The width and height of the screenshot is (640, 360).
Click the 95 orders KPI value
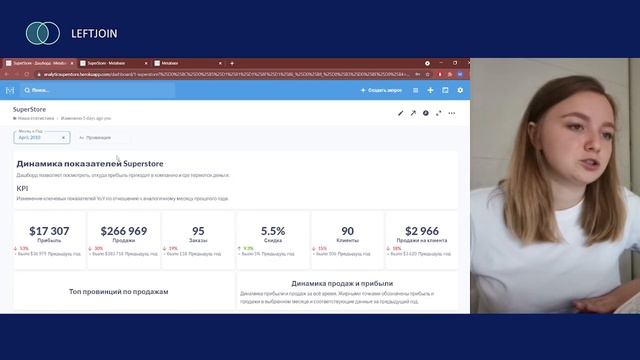(198, 231)
